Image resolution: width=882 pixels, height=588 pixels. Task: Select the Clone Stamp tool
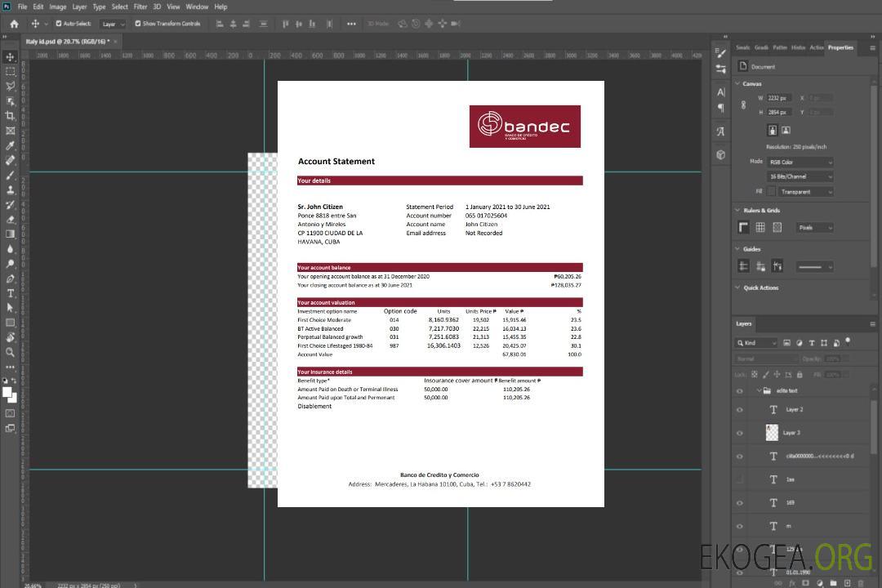pyautogui.click(x=10, y=190)
